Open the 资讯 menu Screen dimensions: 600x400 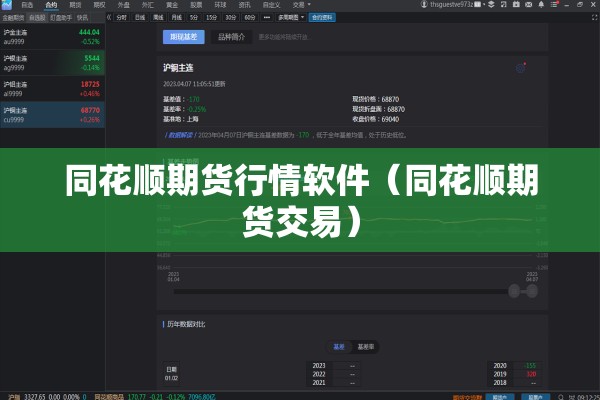click(x=245, y=5)
